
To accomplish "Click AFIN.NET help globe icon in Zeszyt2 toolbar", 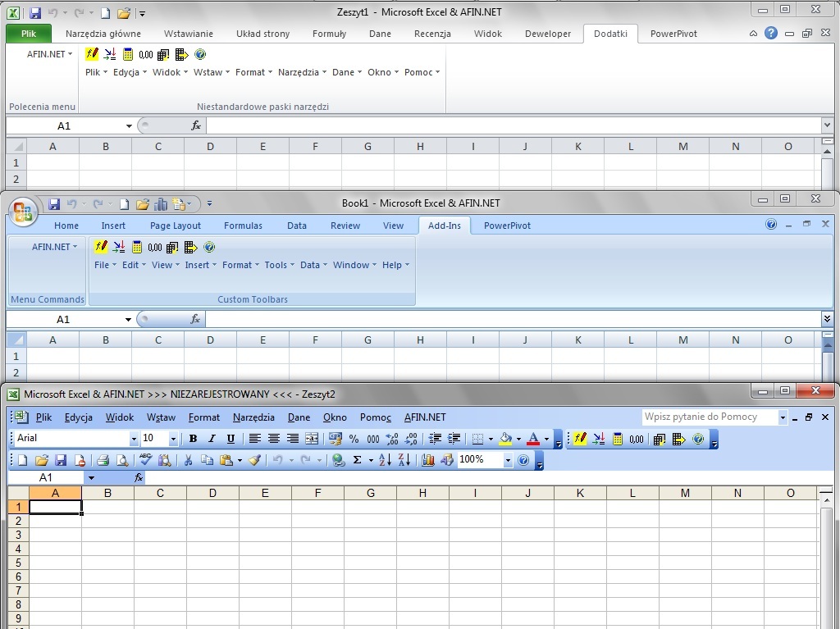I will click(x=697, y=439).
